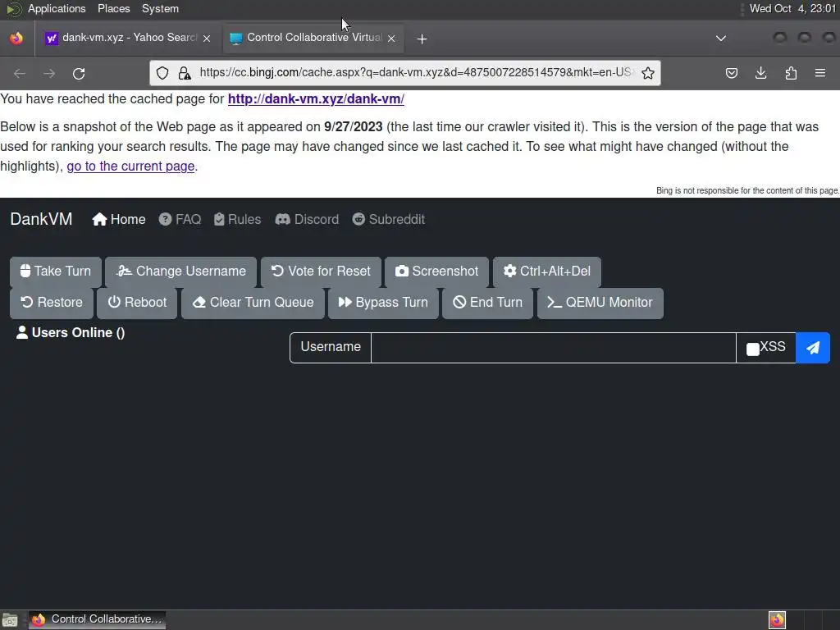Open the Applications menu

(x=57, y=8)
